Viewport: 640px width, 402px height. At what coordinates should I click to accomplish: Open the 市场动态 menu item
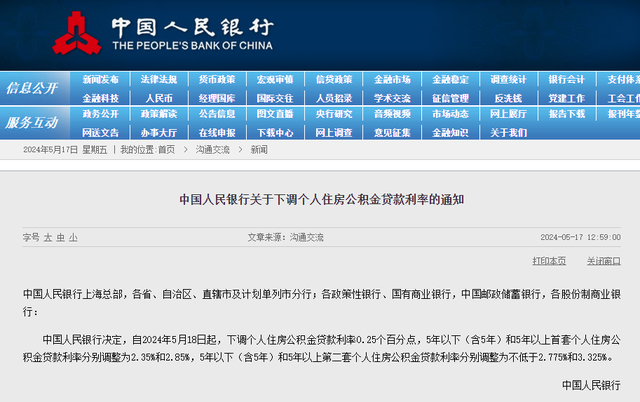point(451,114)
